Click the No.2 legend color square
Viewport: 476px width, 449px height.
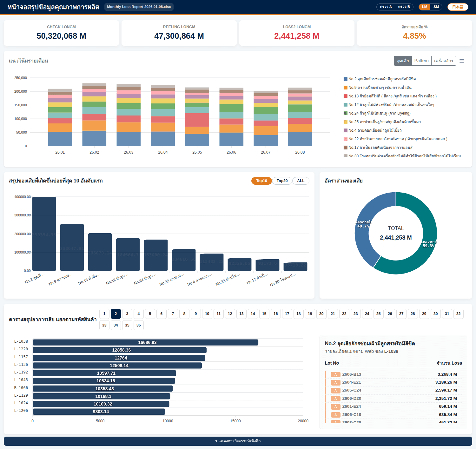coord(346,79)
